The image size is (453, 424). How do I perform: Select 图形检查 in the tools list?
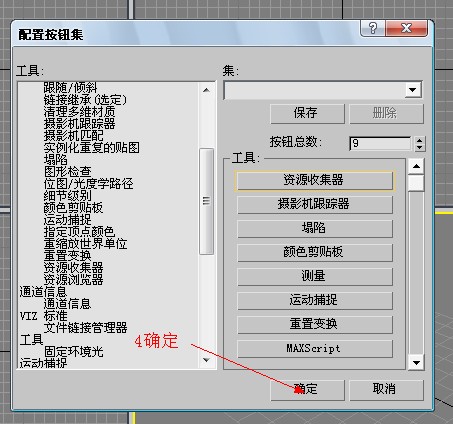tap(67, 172)
